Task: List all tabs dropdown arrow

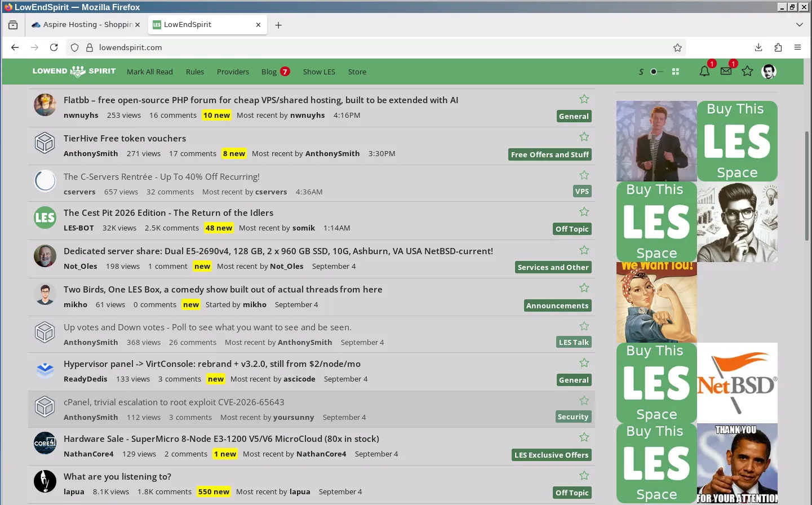Action: pos(799,25)
